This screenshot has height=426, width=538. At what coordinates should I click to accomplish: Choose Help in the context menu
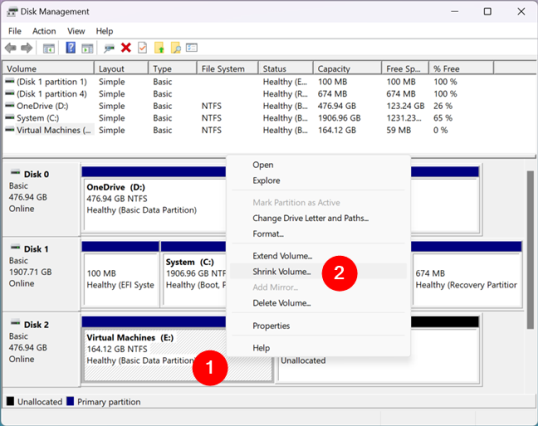[x=318, y=348]
